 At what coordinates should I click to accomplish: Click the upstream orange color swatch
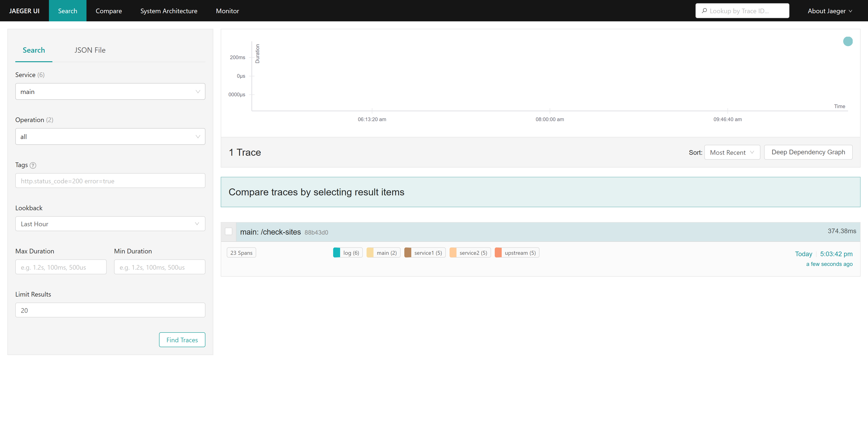tap(498, 253)
